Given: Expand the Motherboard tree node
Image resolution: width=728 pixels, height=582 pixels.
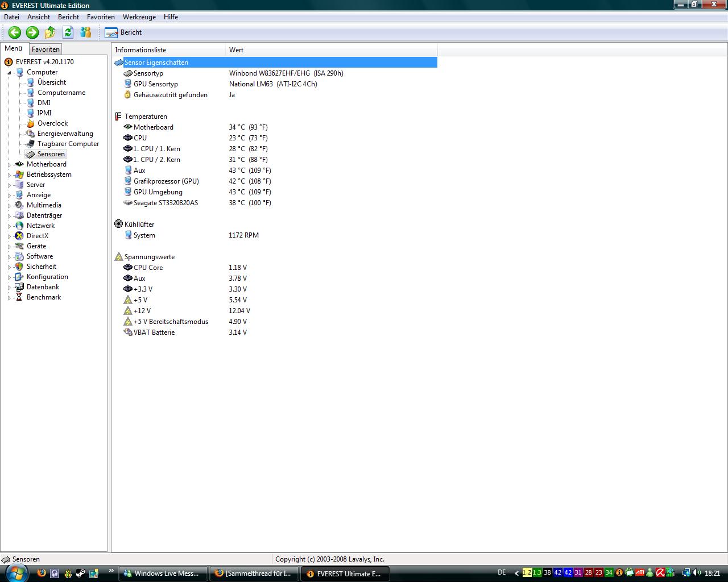Looking at the screenshot, I should [9, 165].
